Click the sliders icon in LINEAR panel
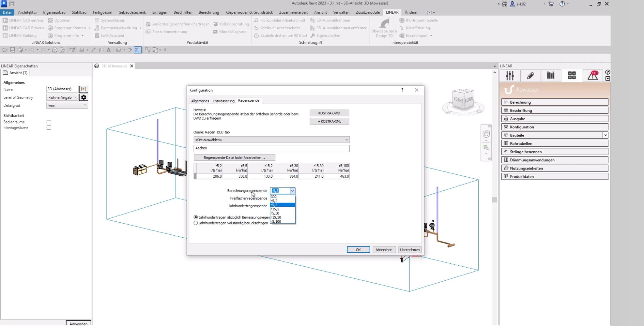 pos(510,76)
